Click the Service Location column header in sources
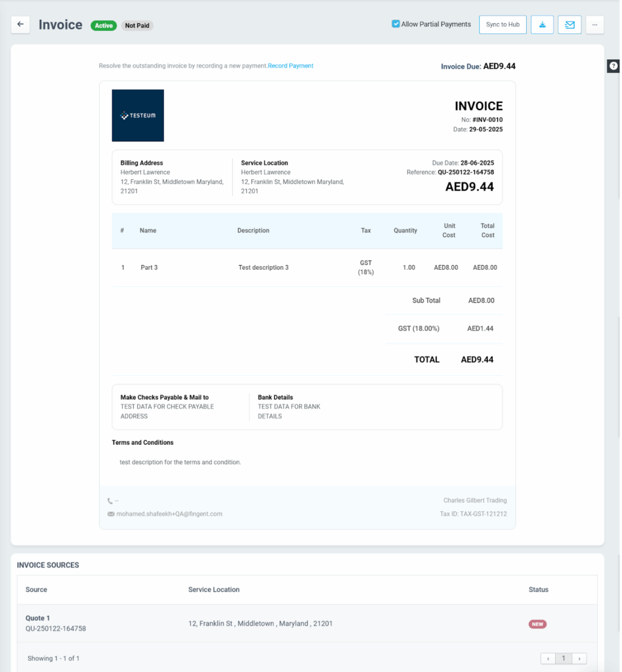 point(214,589)
